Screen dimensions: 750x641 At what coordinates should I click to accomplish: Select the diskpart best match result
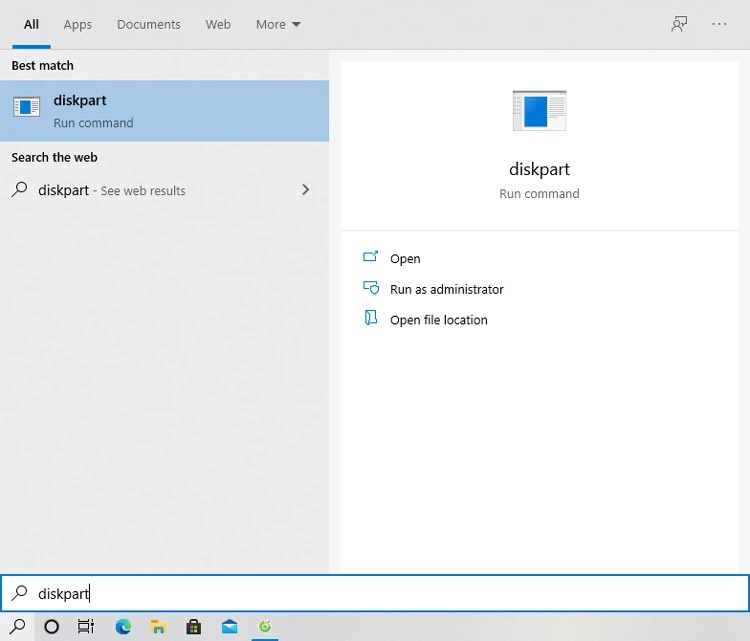(164, 111)
